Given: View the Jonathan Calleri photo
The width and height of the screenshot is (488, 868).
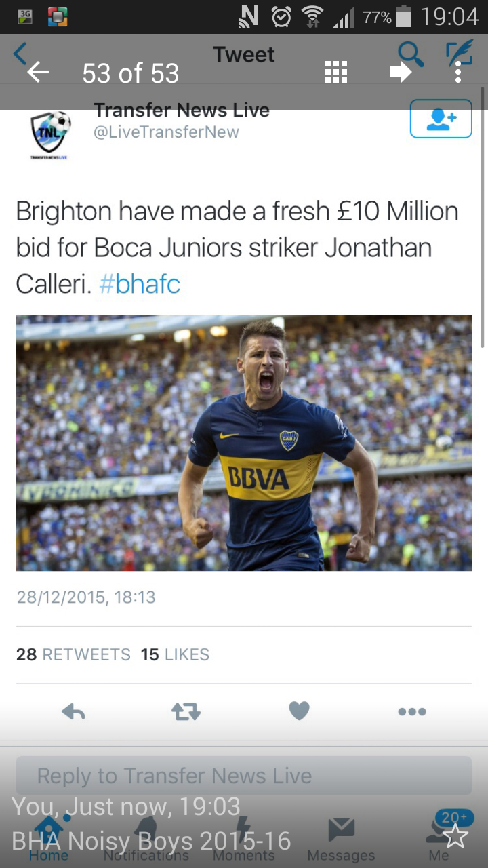Looking at the screenshot, I should pos(244,443).
